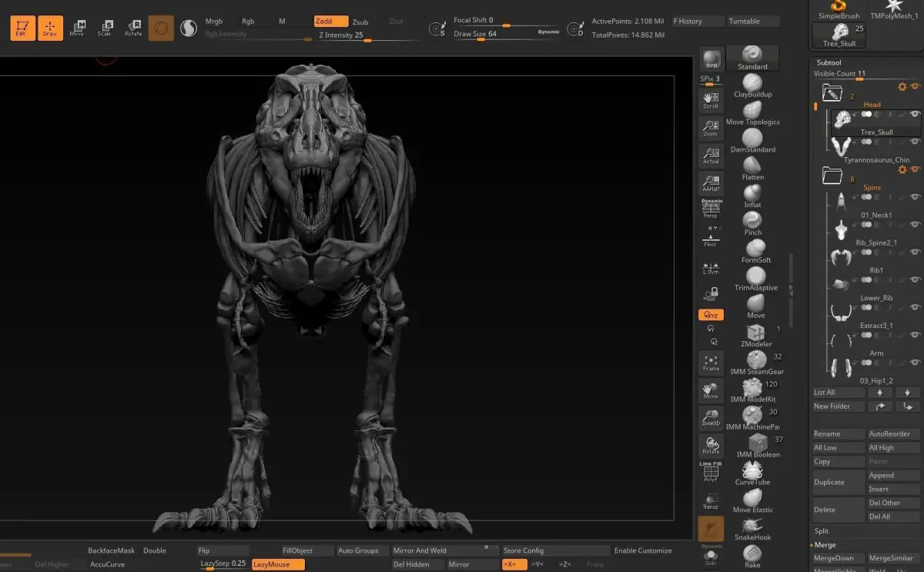
Task: Select the Scale transform tool
Action: (x=105, y=28)
